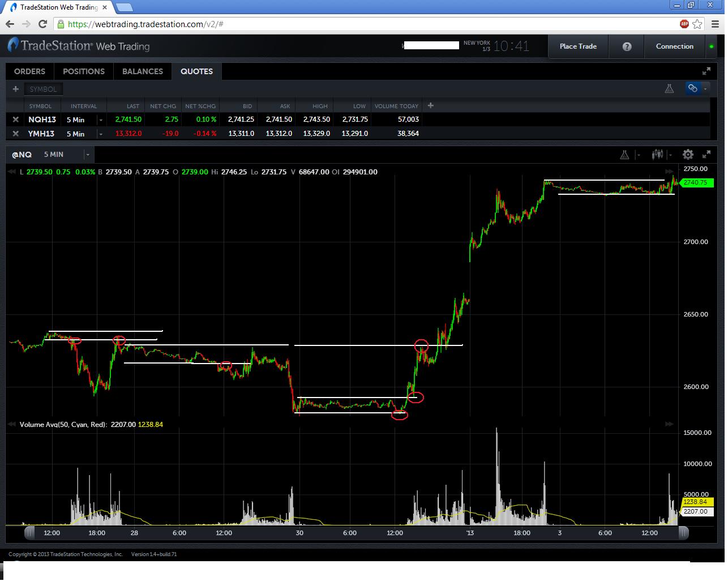
Task: Reload the page with the refresh icon
Action: coord(42,24)
